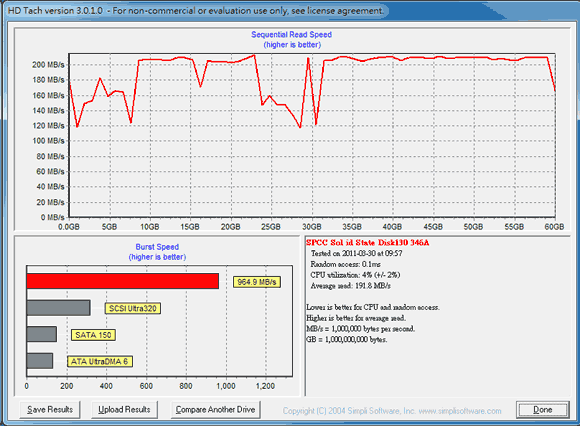Select the gray ATA UltraDMA 6 bar
Viewport: 580px width, 426px height.
(x=40, y=361)
